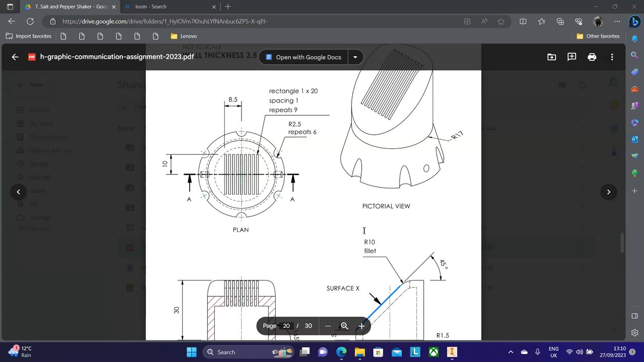This screenshot has height=362, width=644.
Task: Open the Favorites list
Action: point(541,21)
